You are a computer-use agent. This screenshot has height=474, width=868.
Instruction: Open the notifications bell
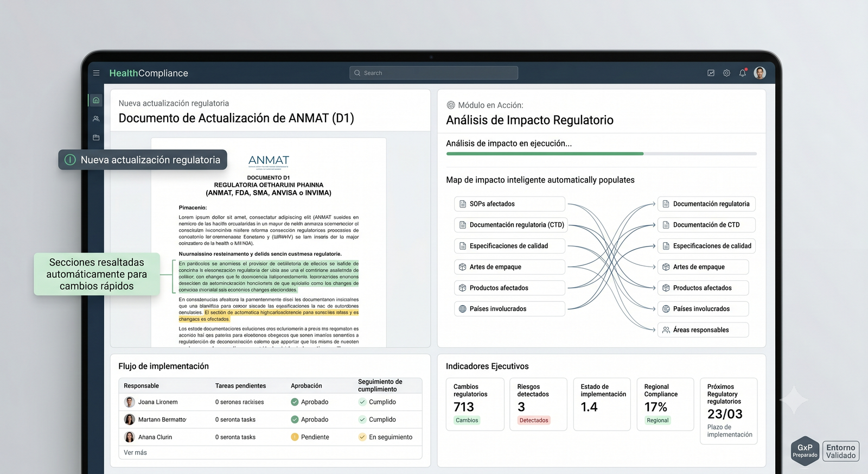click(743, 73)
